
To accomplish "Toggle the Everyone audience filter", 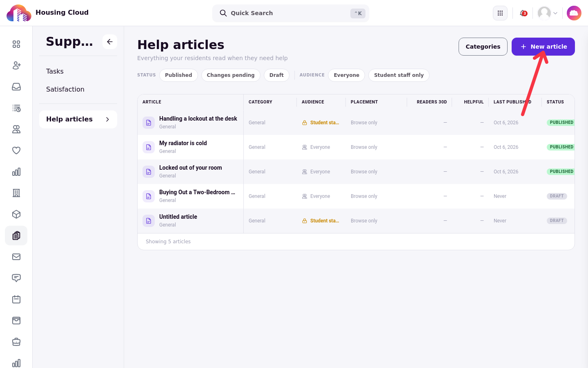I will (347, 75).
